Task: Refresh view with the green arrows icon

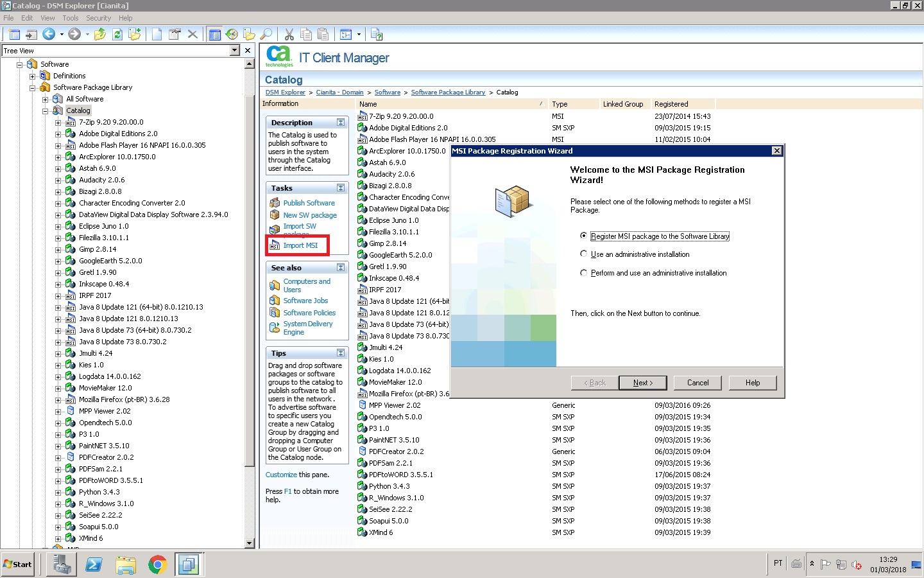Action: point(117,34)
